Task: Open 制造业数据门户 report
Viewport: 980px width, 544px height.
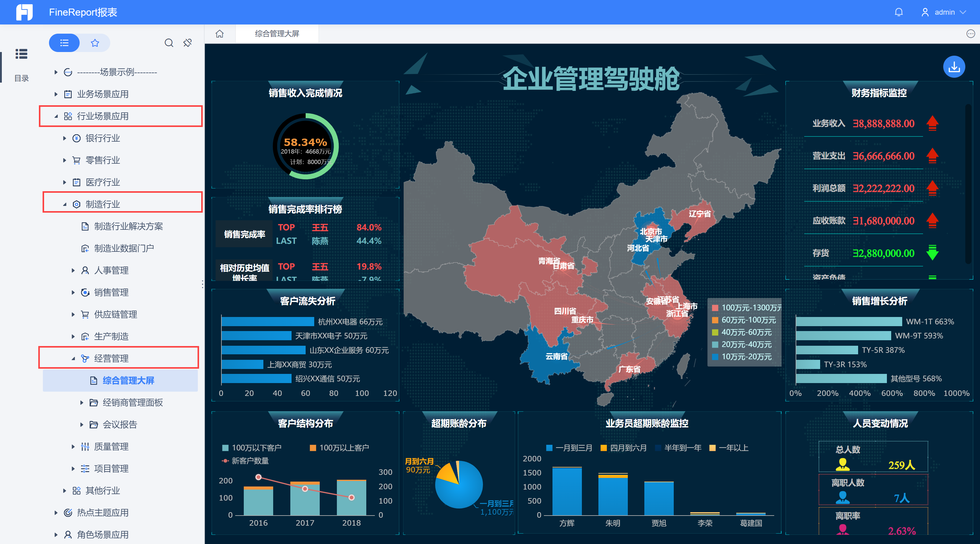Action: tap(124, 248)
